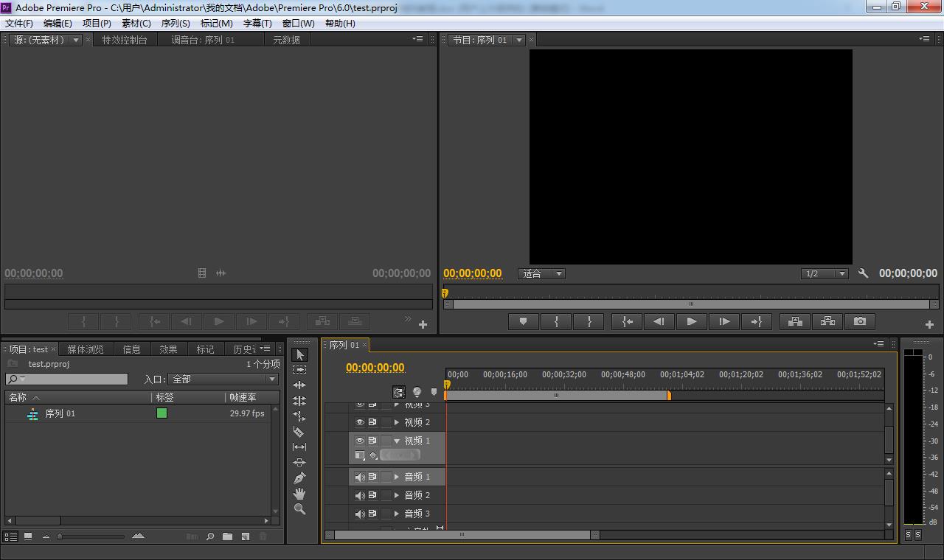The width and height of the screenshot is (944, 560).
Task: Open the 适合 zoom level dropdown
Action: pos(541,273)
